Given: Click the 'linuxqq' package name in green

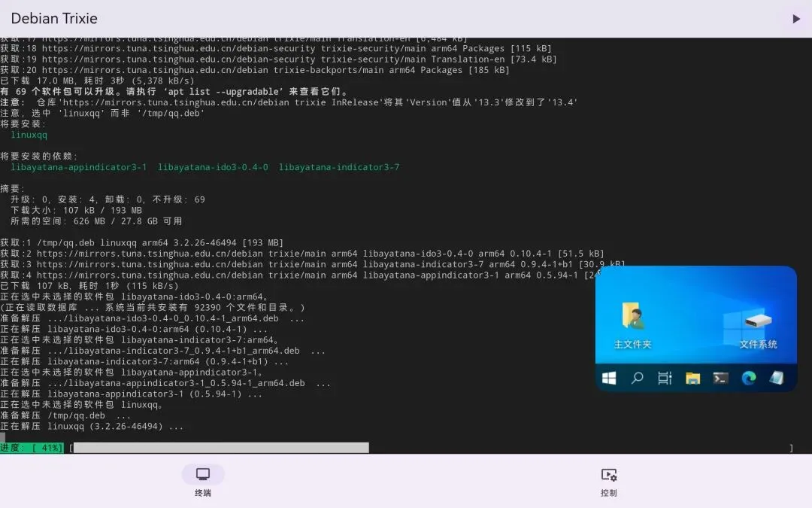Looking at the screenshot, I should point(29,135).
